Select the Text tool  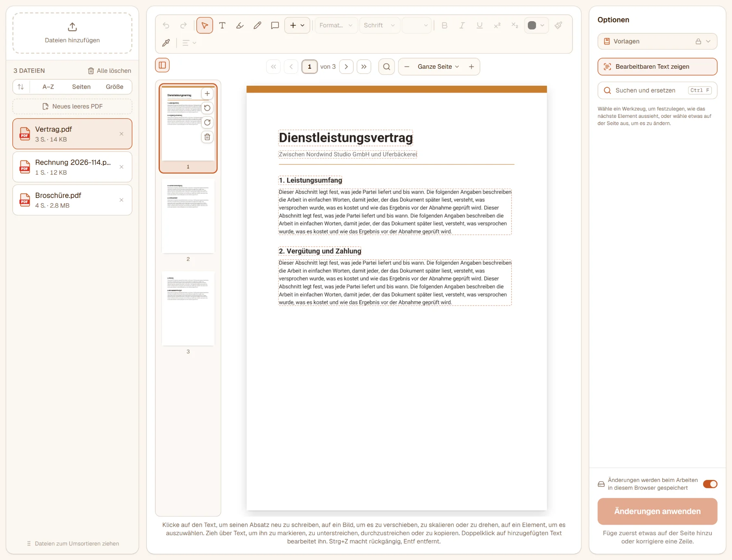(x=222, y=25)
